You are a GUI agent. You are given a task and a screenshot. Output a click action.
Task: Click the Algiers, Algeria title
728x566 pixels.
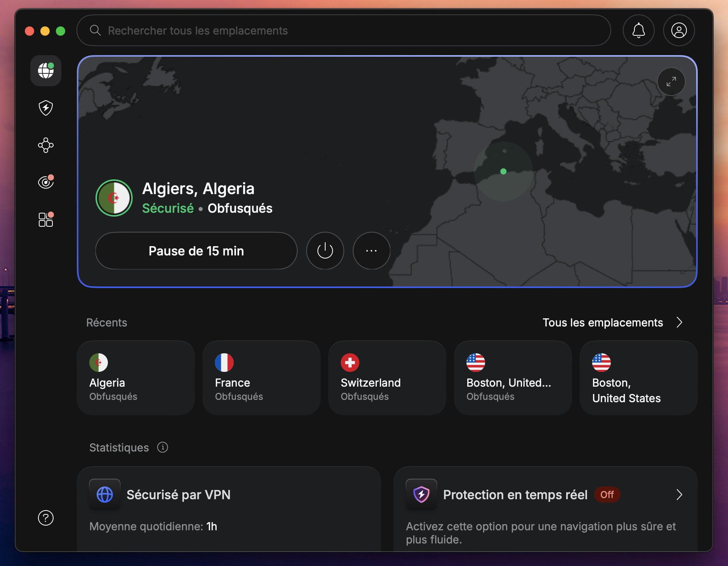198,189
